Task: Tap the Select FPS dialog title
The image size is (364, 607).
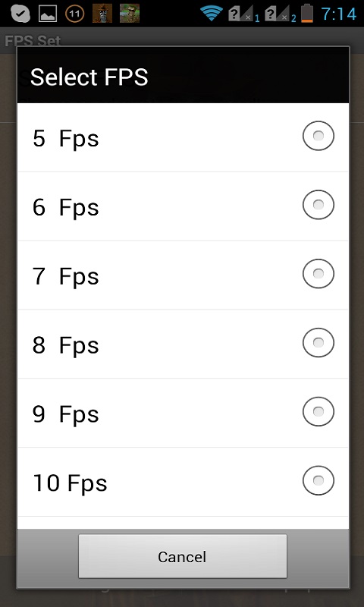Action: [89, 77]
